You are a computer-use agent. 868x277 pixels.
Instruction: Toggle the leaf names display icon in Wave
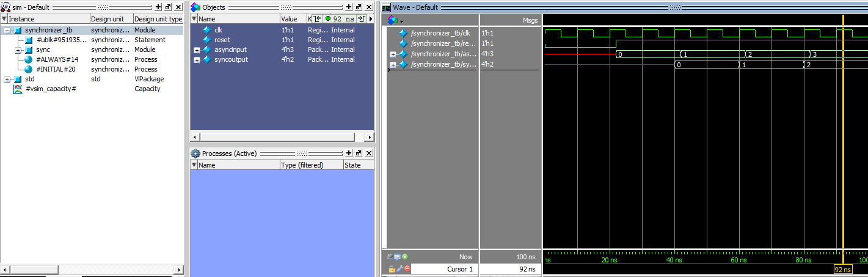390,257
